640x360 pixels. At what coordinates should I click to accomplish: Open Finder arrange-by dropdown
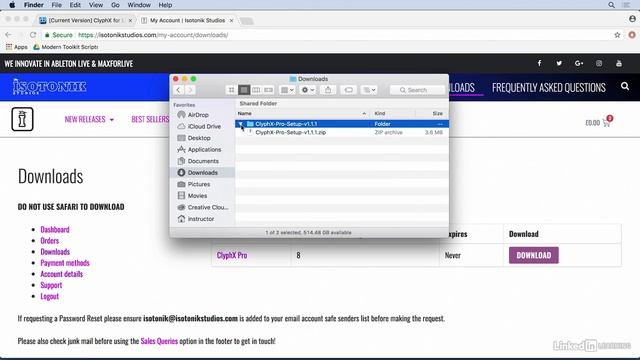(287, 90)
